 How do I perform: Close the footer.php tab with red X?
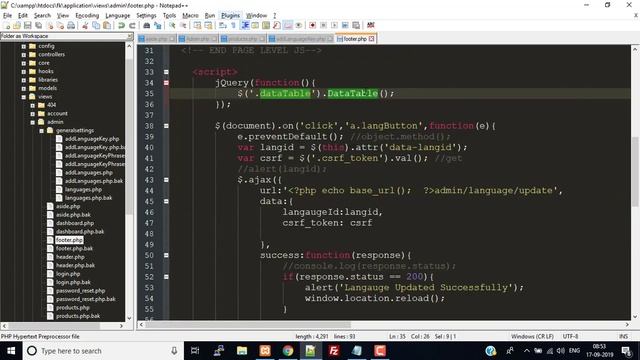[x=371, y=39]
